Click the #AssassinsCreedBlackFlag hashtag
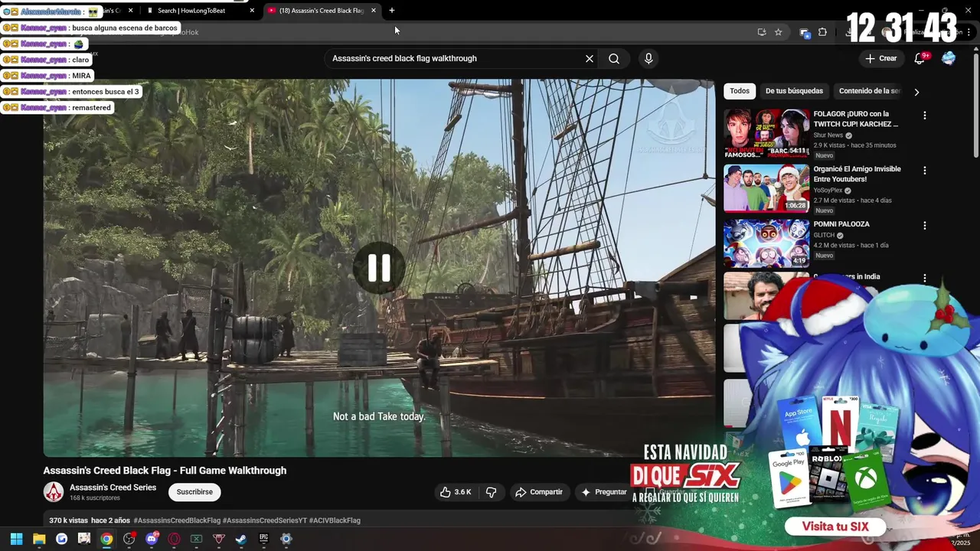The image size is (980, 551). (x=177, y=520)
